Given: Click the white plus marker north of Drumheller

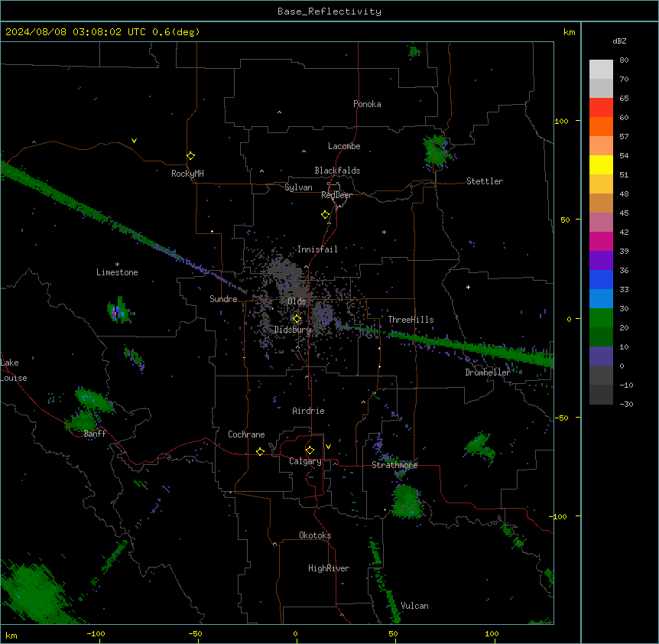Looking at the screenshot, I should [468, 287].
